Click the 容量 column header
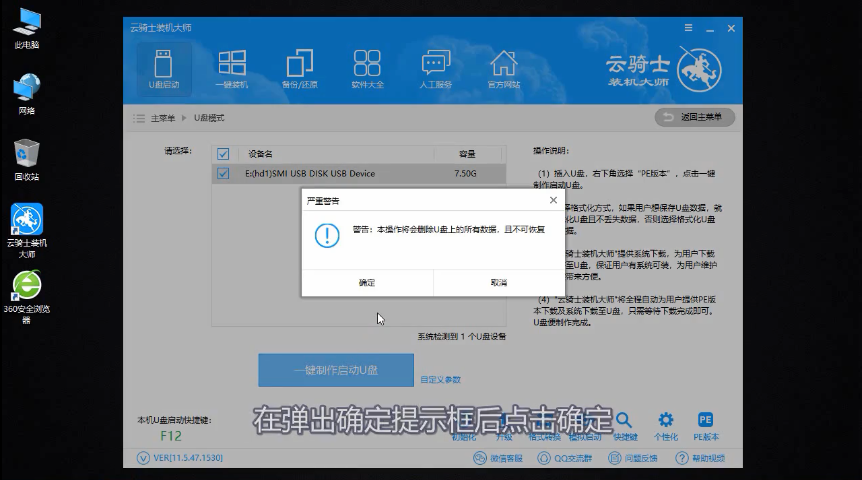This screenshot has height=480, width=862. [467, 154]
